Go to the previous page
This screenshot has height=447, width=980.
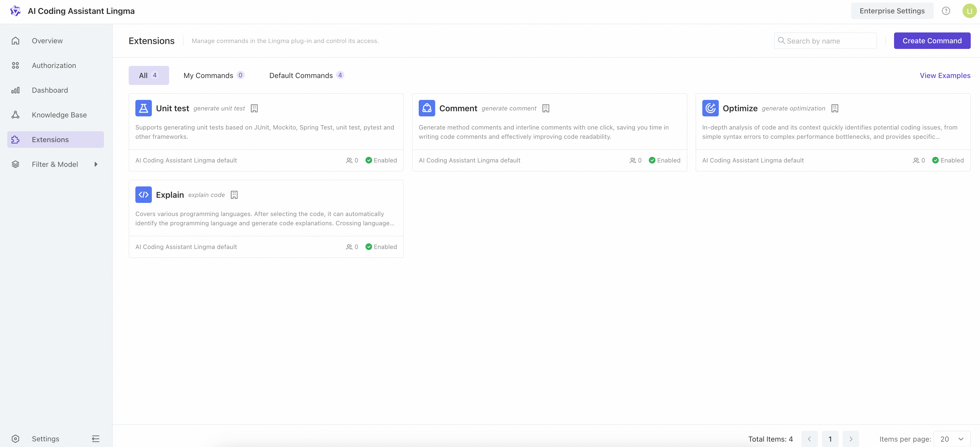(810, 439)
